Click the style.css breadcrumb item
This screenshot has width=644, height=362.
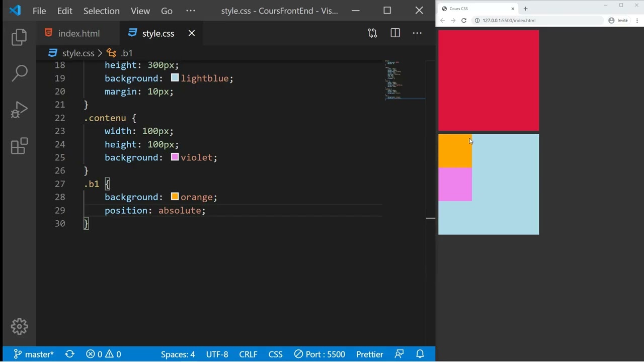78,53
